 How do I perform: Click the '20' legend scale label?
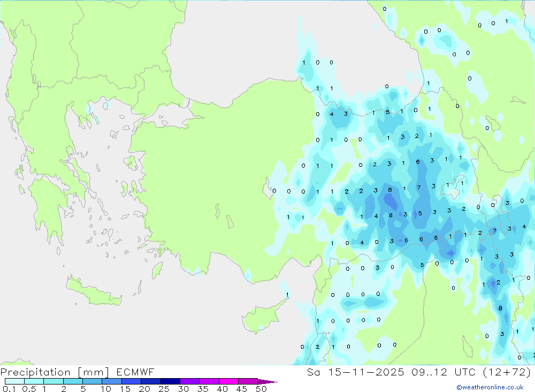144,389
